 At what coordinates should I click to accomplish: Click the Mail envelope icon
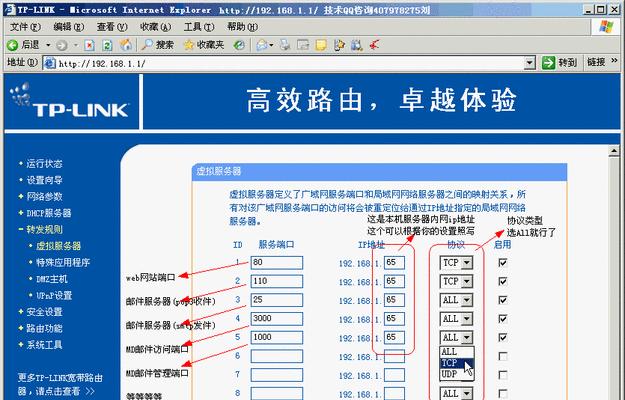click(x=262, y=45)
